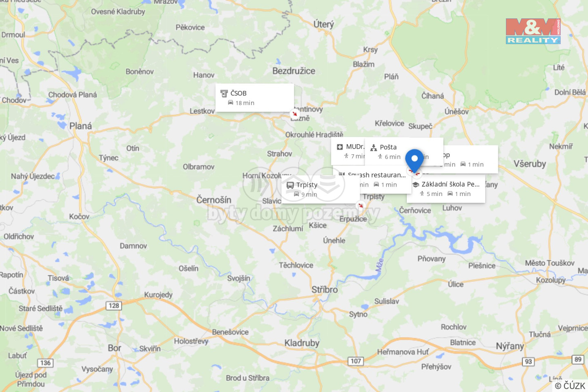Open the ČSOB bank info card
588x392 pixels.
255,98
